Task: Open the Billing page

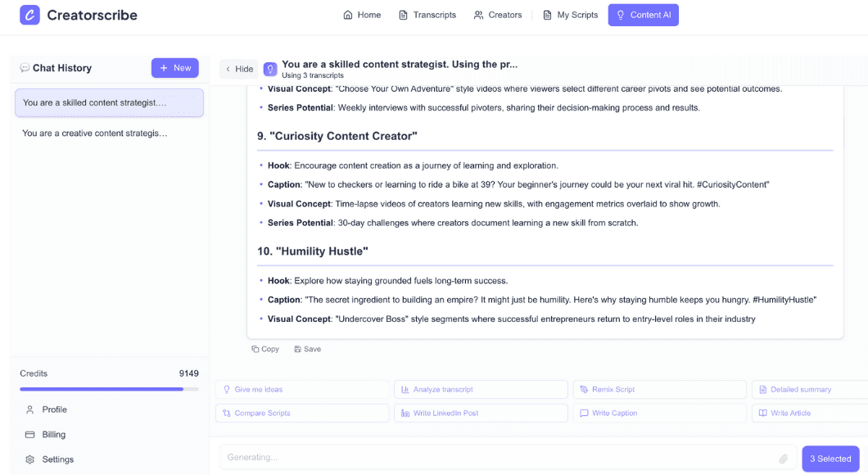Action: [53, 435]
